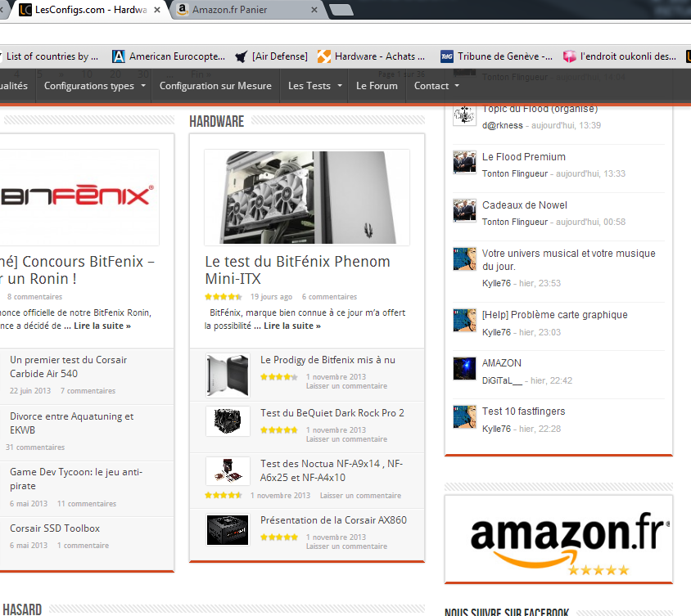Click DiGiTaL__ avatar icon
Image resolution: width=691 pixels, height=616 pixels.
coord(464,369)
